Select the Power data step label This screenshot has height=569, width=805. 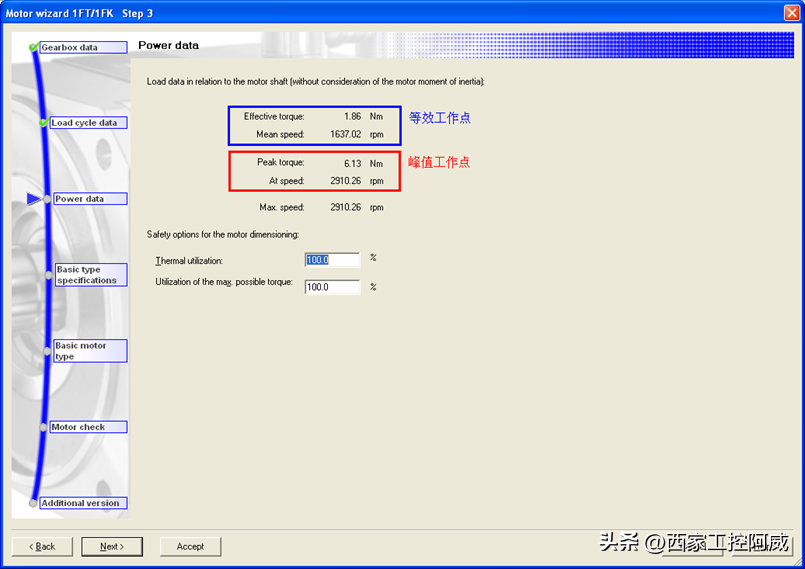pyautogui.click(x=89, y=199)
